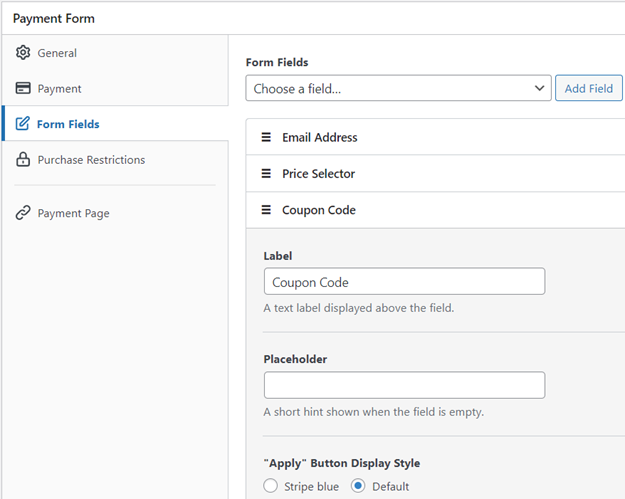The width and height of the screenshot is (625, 499).
Task: Open the Choose a field dropdown
Action: (399, 88)
